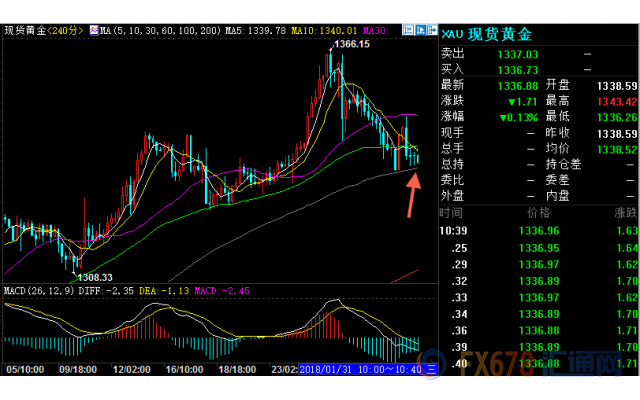
Task: Click the 12/02:00 time axis label
Action: click(131, 370)
